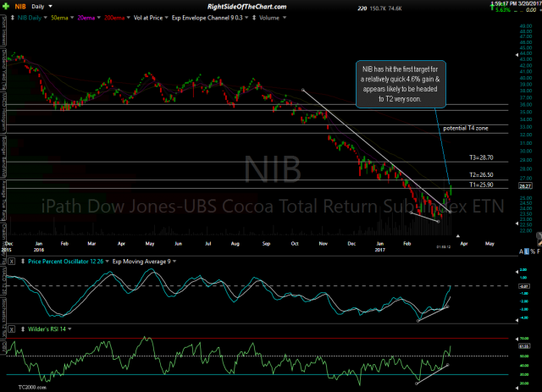Click the PPO value label at right
The height and width of the screenshot is (392, 542).
point(524,286)
